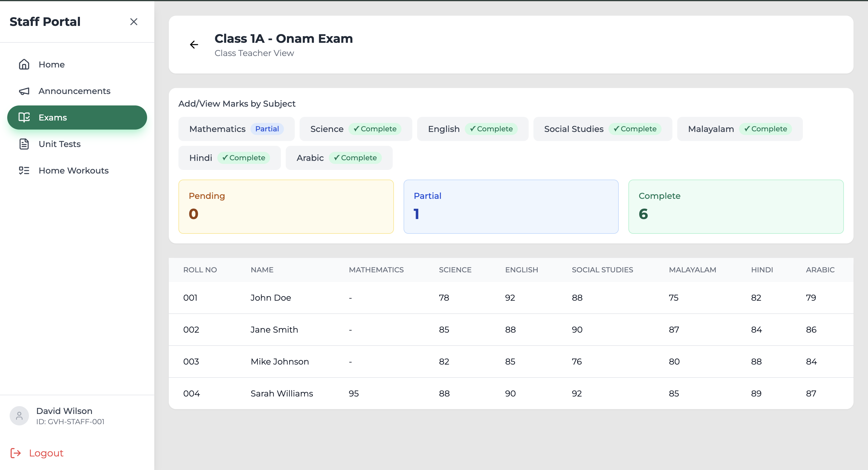Click the Exams book icon
The image size is (868, 470).
24,117
